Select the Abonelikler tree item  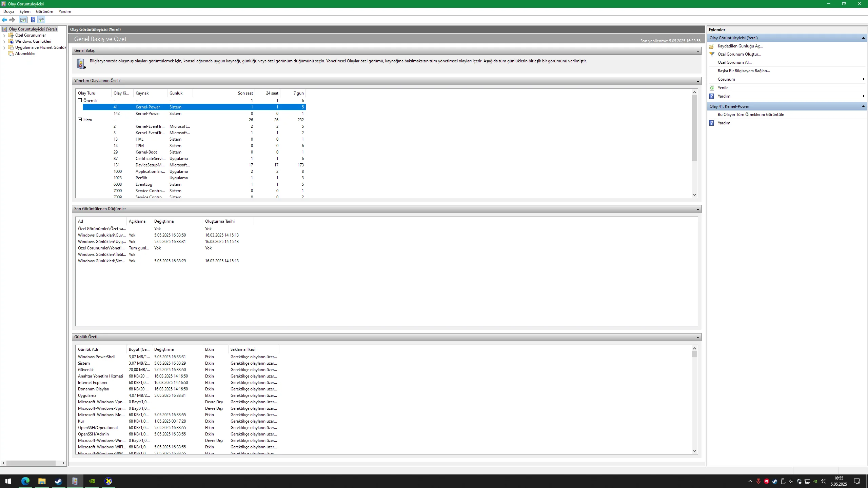25,54
